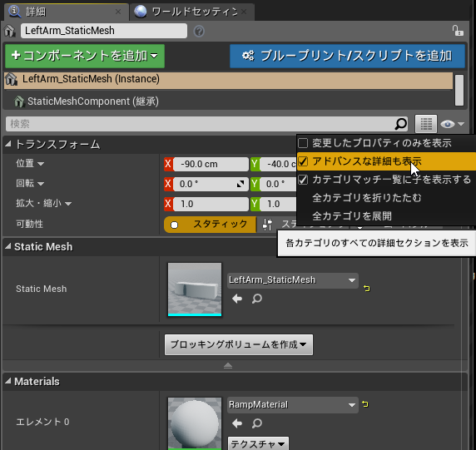Viewport: 476px width, 450px height.
Task: Choose 全カテゴリを折りたたむ menu entry
Action: pyautogui.click(x=367, y=198)
